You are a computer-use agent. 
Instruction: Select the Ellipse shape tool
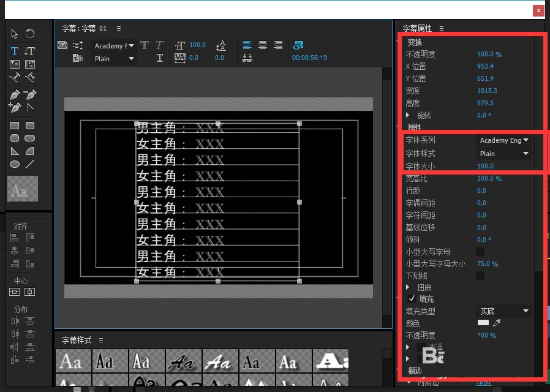13,164
